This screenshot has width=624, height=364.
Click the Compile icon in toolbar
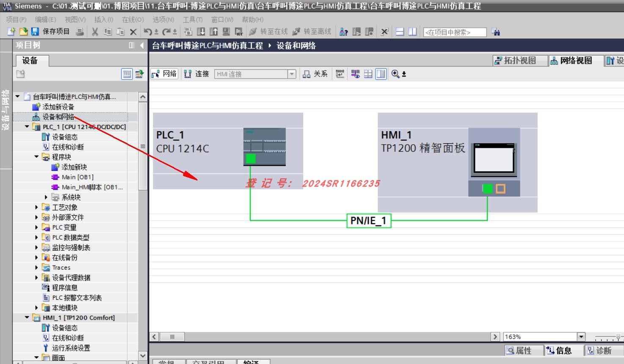(x=188, y=32)
